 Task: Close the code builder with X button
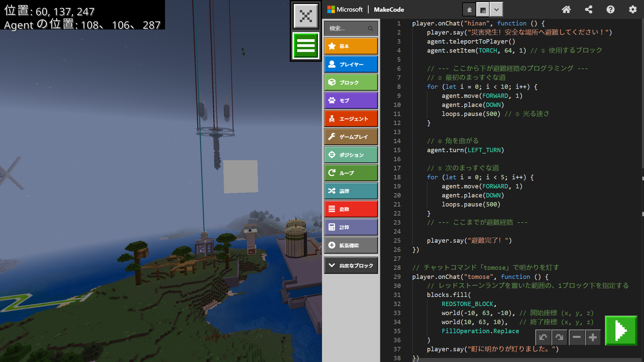point(306,16)
